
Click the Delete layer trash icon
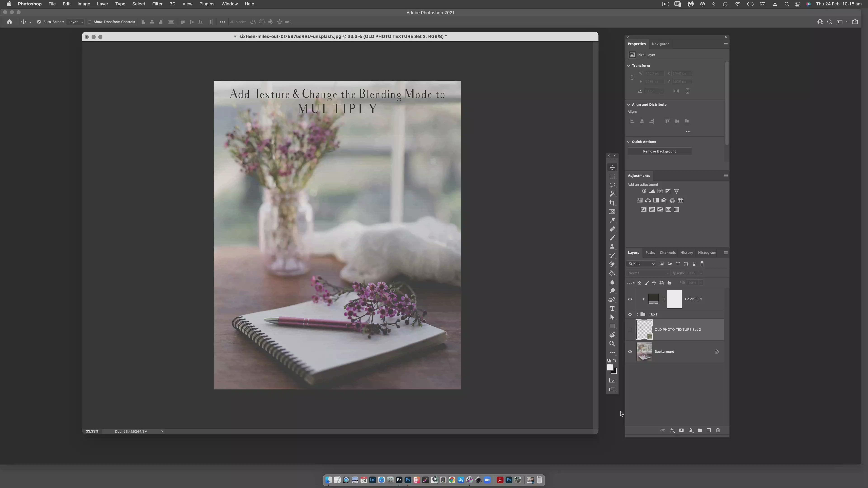(x=718, y=430)
